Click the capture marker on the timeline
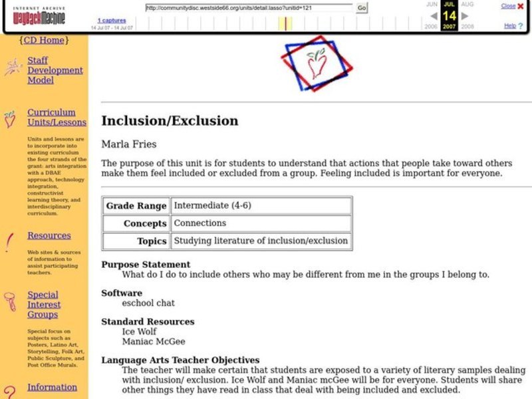 point(286,24)
